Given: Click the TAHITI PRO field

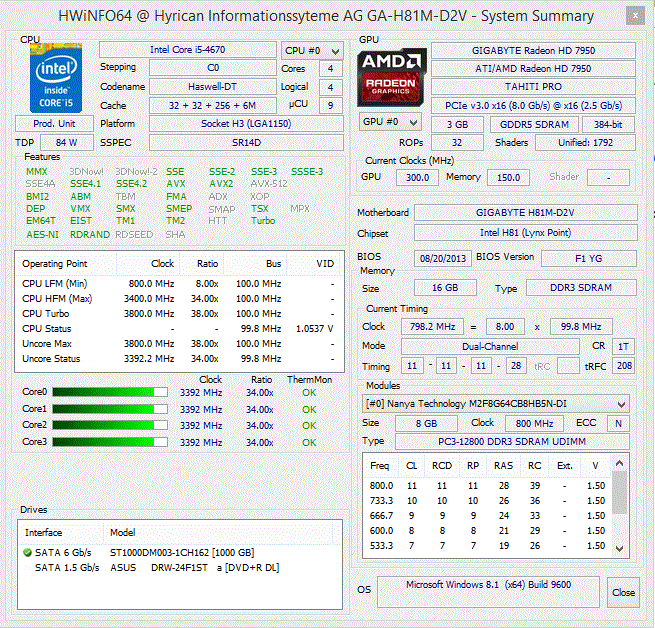Looking at the screenshot, I should pyautogui.click(x=533, y=87).
